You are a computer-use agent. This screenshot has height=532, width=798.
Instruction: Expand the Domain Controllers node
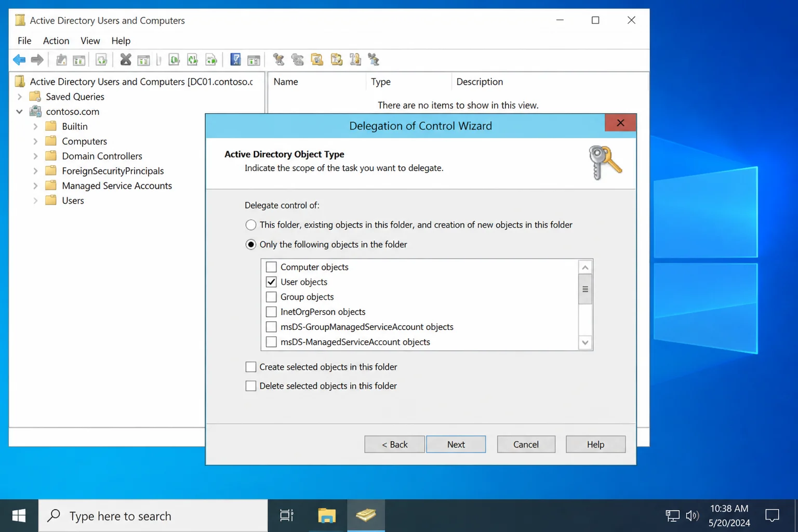pyautogui.click(x=35, y=156)
